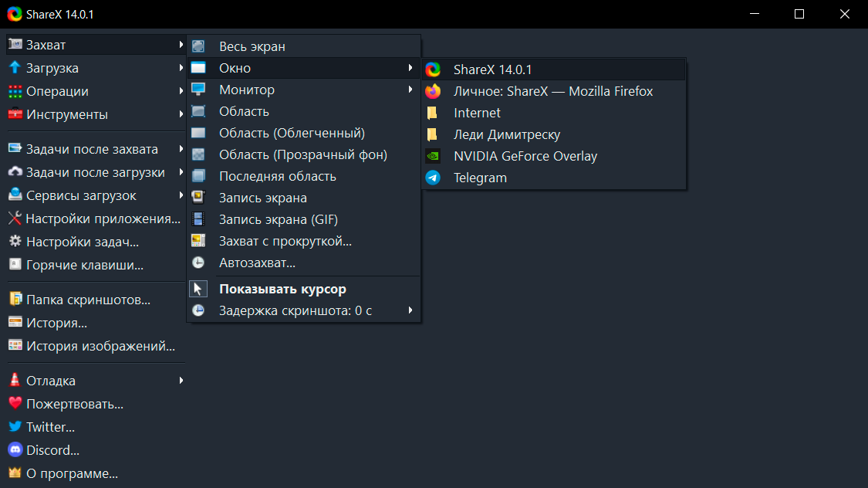Click the Операции colored grid icon
The height and width of the screenshot is (488, 868).
pyautogui.click(x=15, y=91)
